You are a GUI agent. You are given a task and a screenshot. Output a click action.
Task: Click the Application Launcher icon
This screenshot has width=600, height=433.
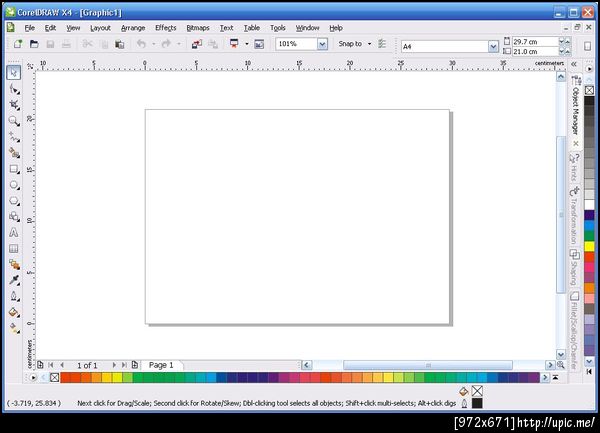(234, 43)
